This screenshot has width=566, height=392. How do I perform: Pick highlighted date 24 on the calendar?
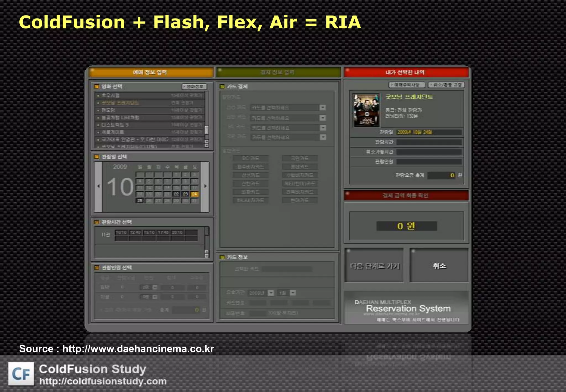coord(194,194)
